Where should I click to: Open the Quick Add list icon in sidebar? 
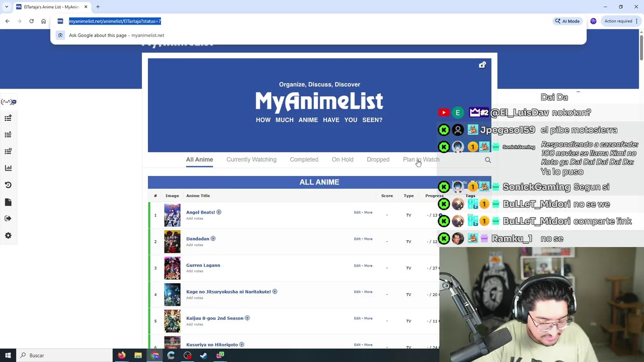8,118
